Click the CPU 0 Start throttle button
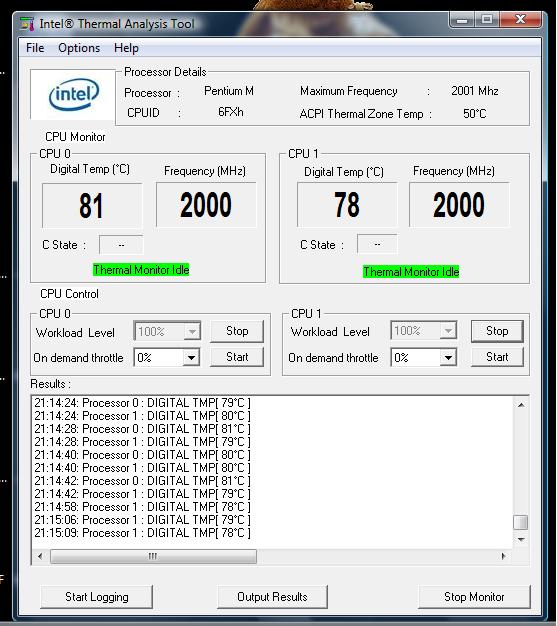 [x=237, y=357]
